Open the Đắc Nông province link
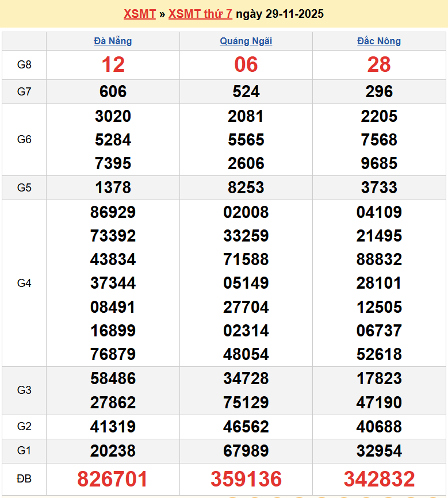This screenshot has height=498, width=448. point(379,41)
